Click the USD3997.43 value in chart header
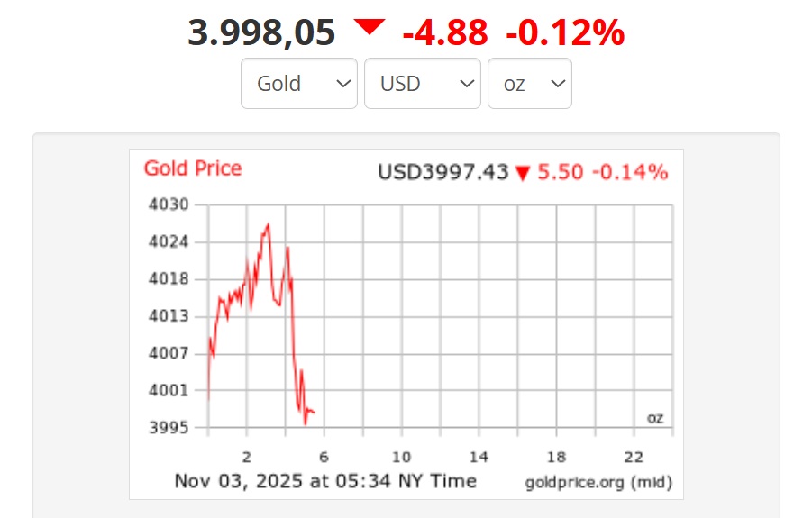Image resolution: width=812 pixels, height=518 pixels. pyautogui.click(x=443, y=172)
